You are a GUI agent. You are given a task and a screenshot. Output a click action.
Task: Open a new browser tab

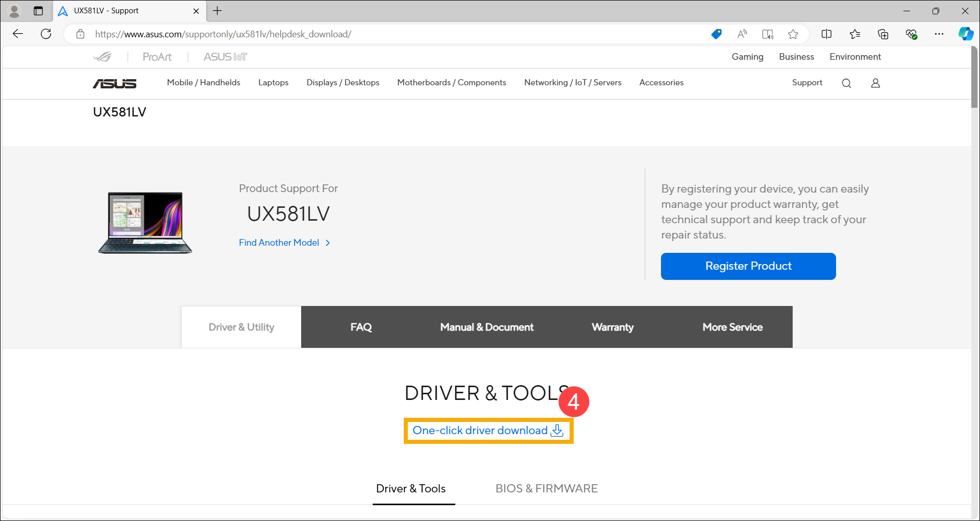217,11
